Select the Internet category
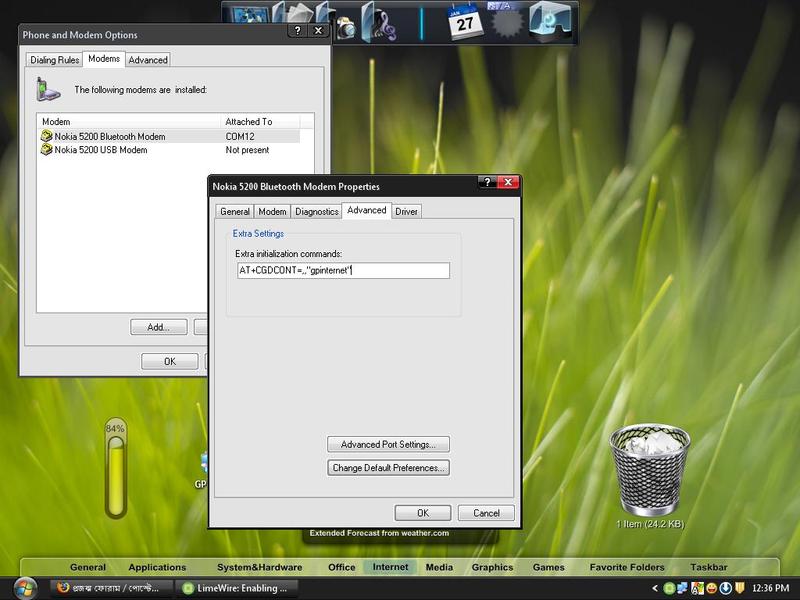The width and height of the screenshot is (800, 600). (x=390, y=567)
